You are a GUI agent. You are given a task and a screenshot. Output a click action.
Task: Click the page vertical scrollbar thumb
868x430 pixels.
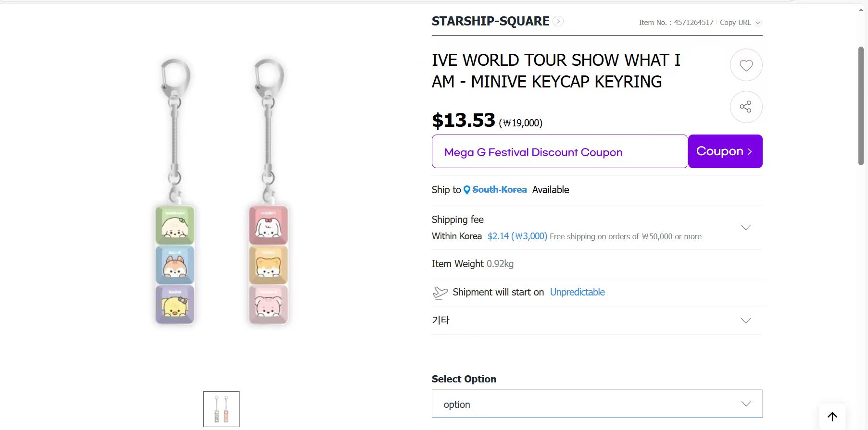(861, 106)
